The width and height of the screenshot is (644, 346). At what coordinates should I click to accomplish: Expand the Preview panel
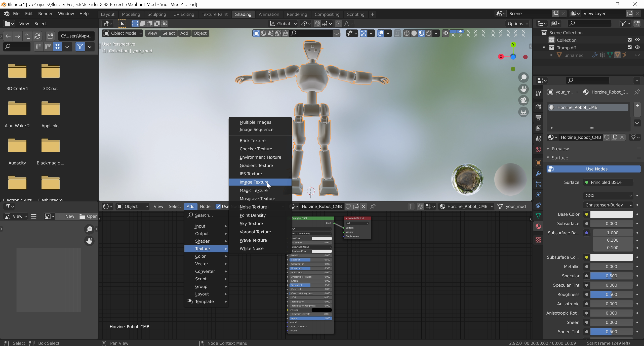[x=560, y=149]
